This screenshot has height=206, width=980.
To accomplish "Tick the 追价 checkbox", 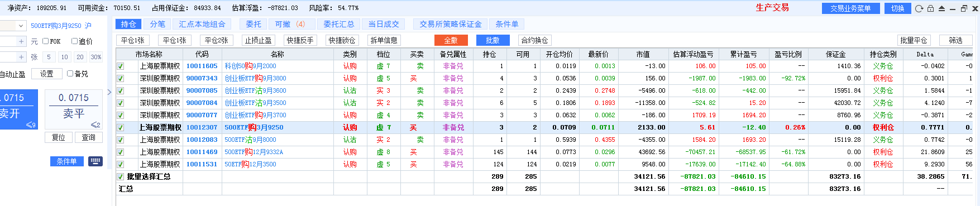I will pyautogui.click(x=74, y=41).
